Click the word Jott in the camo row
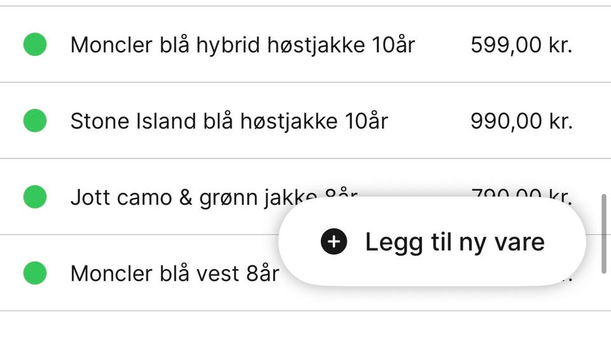Image resolution: width=611 pixels, height=364 pixels. 90,197
